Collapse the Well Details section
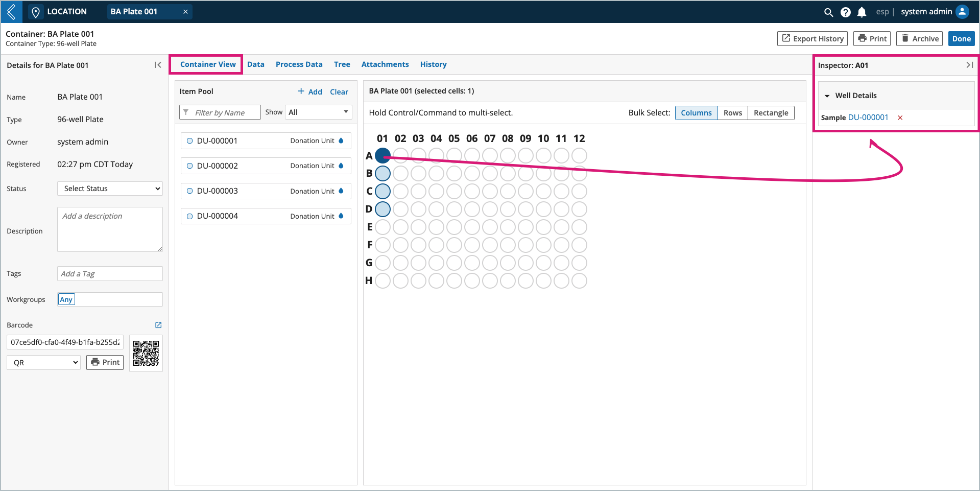 pos(827,96)
